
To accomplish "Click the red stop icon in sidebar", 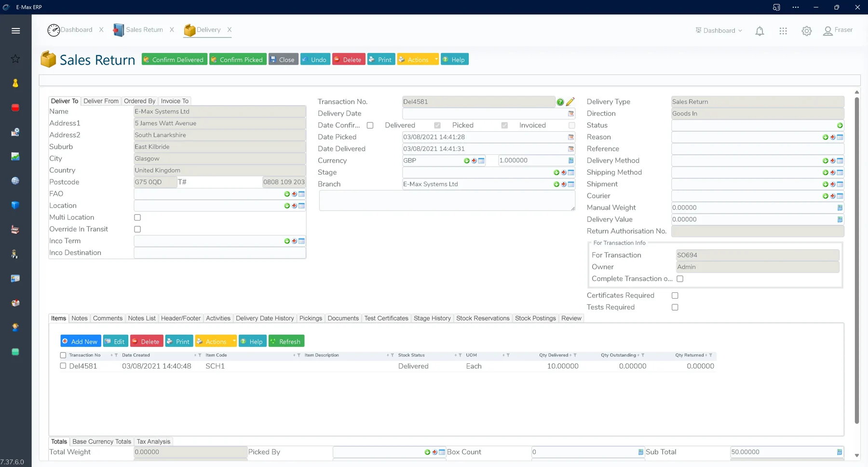I will click(x=15, y=108).
